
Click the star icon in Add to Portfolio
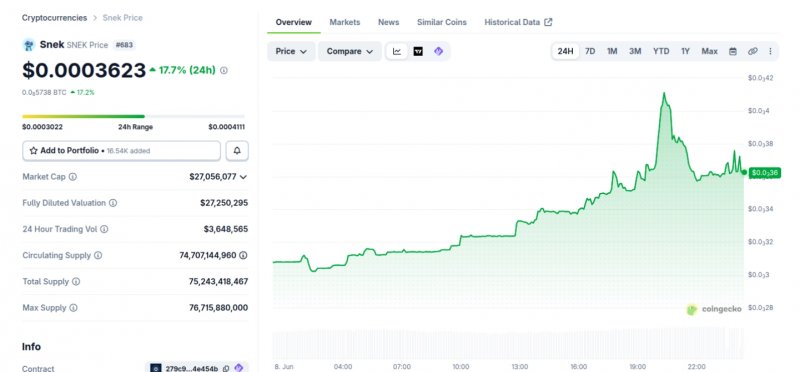tap(34, 151)
